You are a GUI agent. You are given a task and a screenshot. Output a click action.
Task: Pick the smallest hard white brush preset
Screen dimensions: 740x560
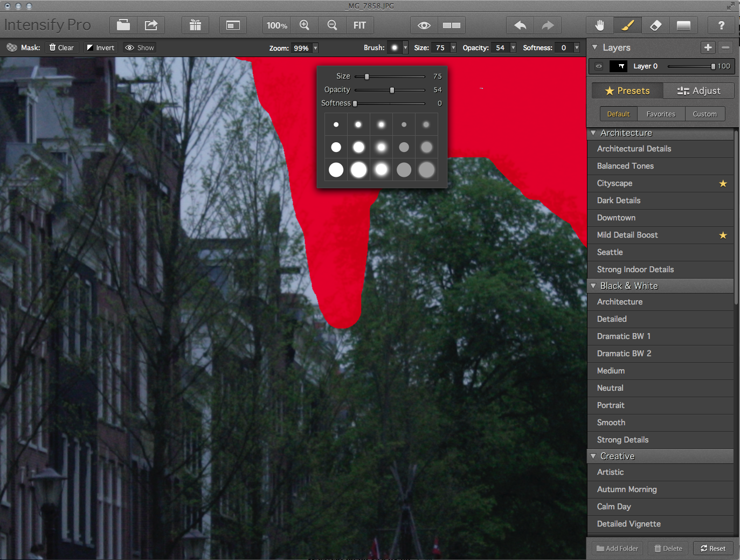[336, 125]
